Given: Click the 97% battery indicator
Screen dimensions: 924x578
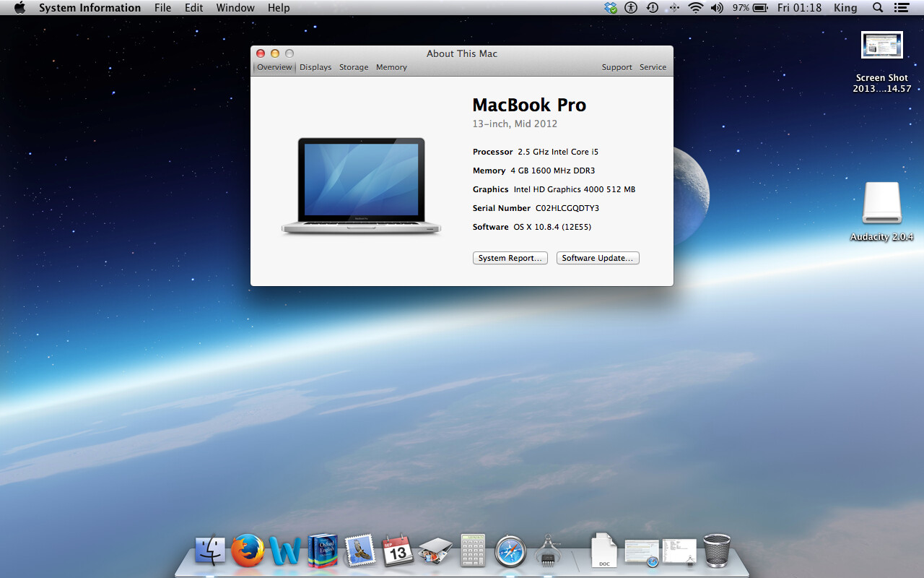Looking at the screenshot, I should pos(751,8).
